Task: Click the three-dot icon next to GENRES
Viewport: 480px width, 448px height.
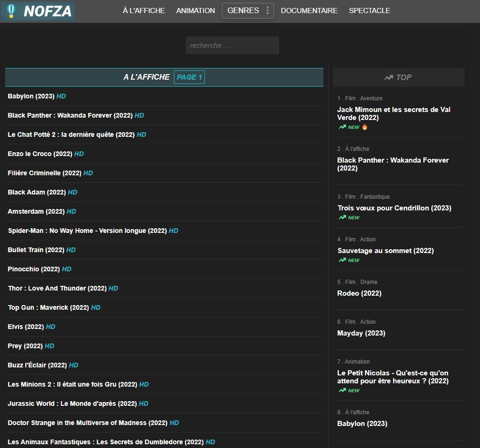Action: (268, 11)
